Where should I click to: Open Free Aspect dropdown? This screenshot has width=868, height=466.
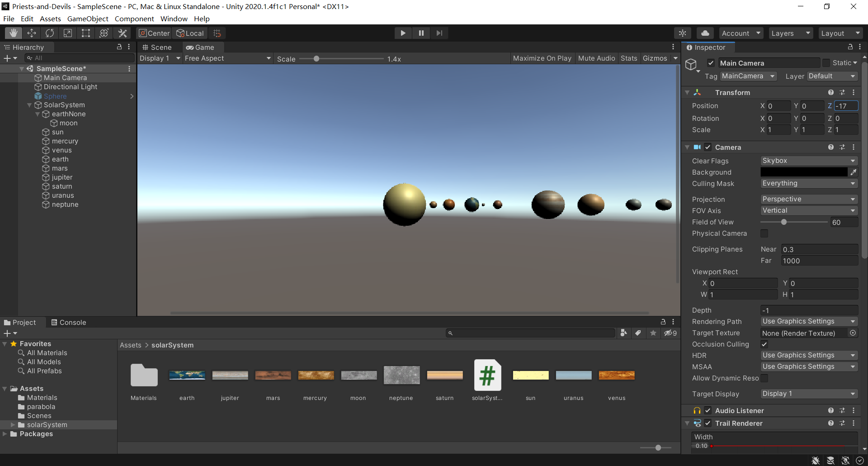coord(228,58)
